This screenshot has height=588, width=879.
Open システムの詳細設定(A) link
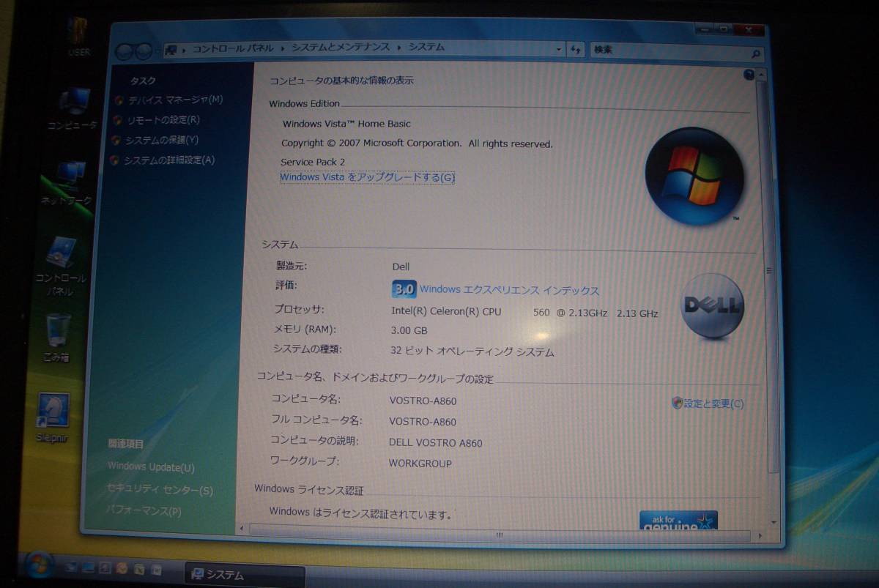[x=169, y=160]
